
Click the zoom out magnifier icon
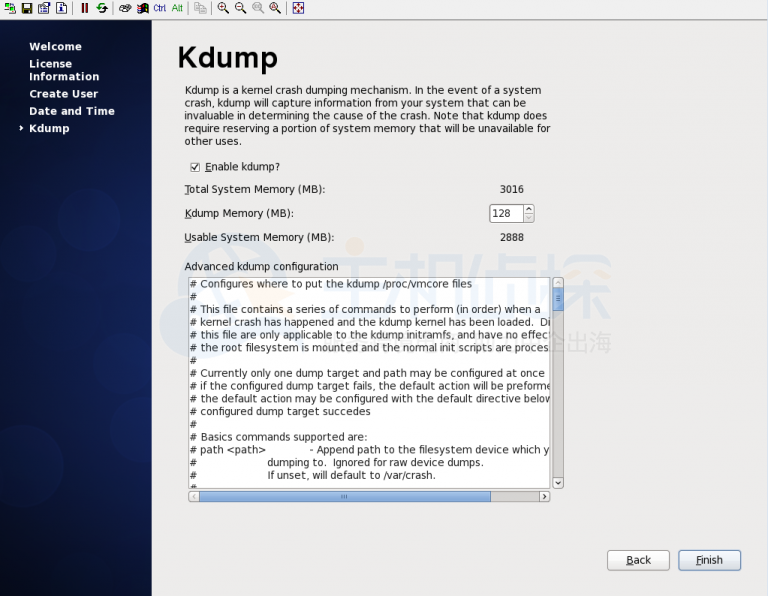pyautogui.click(x=240, y=8)
